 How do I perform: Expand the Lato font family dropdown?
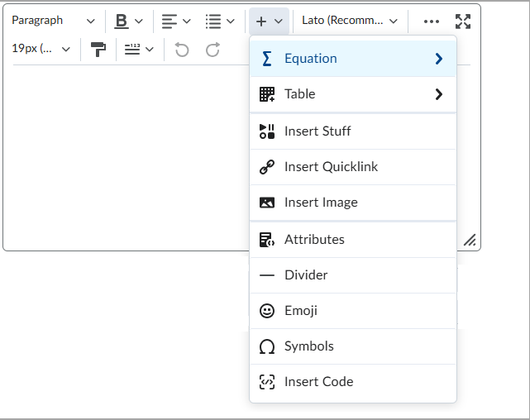pyautogui.click(x=349, y=21)
